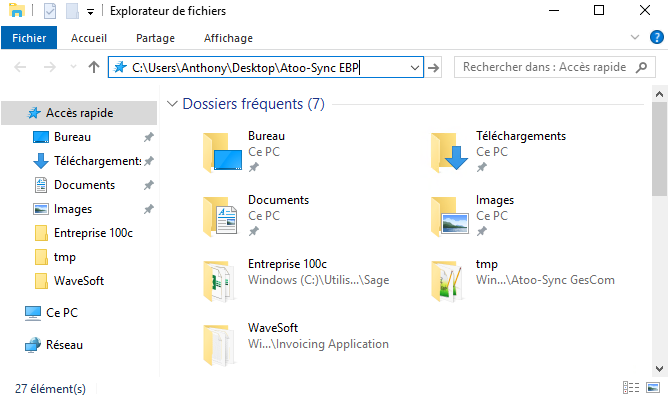Select the Documents folder icon in content
The image size is (669, 397).
(221, 216)
